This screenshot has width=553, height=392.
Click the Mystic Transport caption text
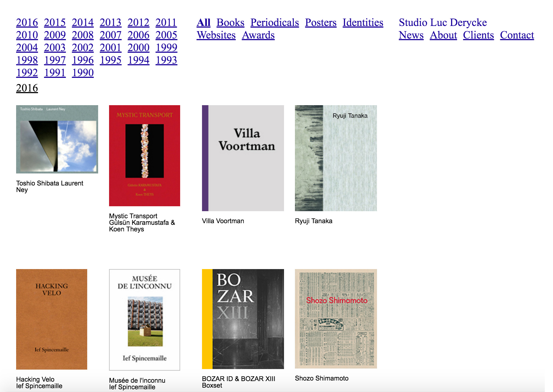click(x=142, y=223)
